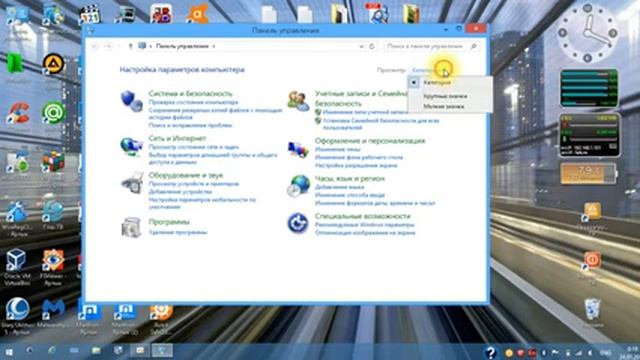Open the Система и безопасность category link
The image size is (640, 360).
(190, 93)
